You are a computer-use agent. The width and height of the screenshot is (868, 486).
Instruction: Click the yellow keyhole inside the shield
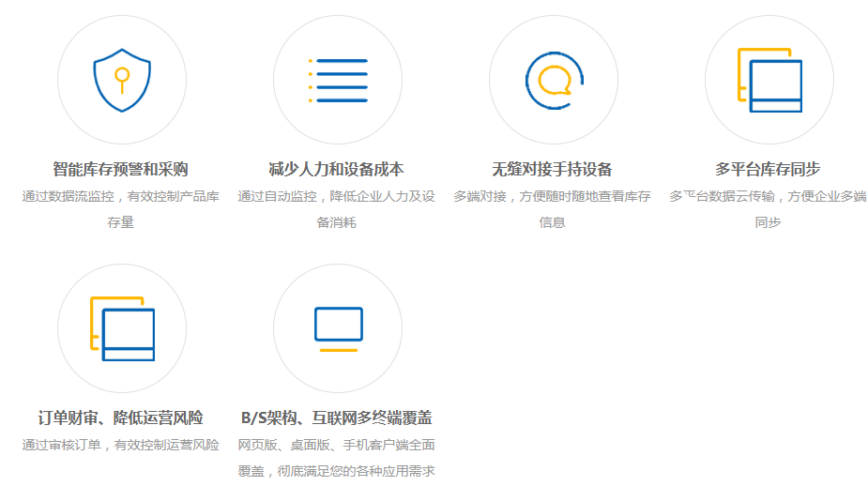[x=121, y=76]
